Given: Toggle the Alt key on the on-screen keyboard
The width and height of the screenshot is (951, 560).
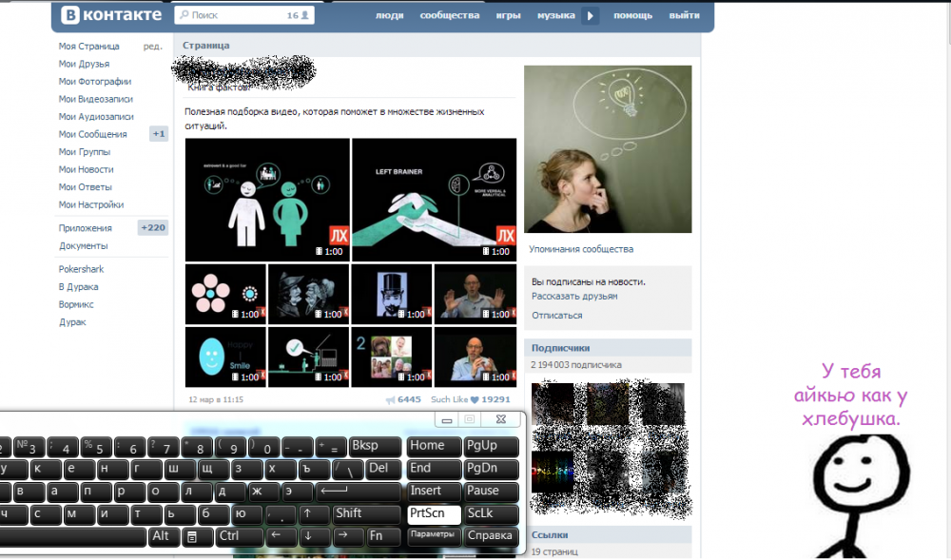Looking at the screenshot, I should 164,536.
